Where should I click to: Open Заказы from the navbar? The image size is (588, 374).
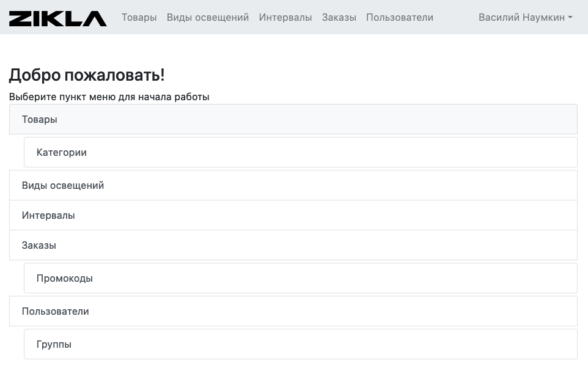(339, 17)
